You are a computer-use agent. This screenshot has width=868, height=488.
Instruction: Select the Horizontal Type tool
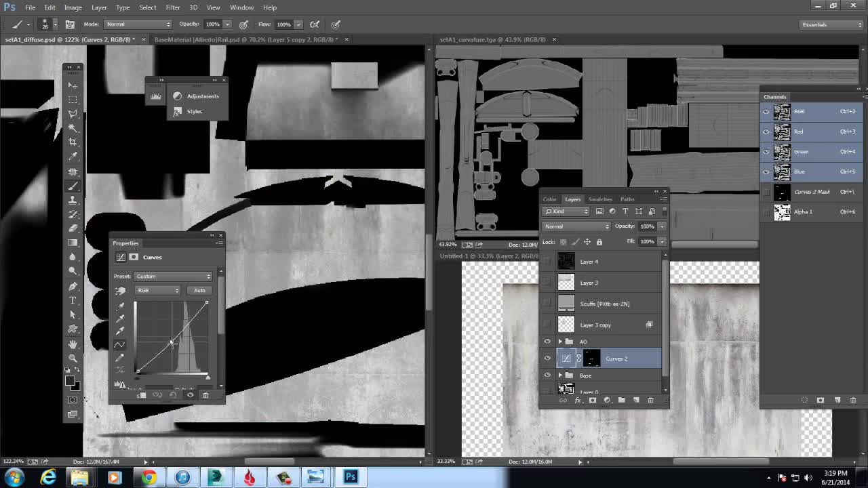(x=73, y=300)
